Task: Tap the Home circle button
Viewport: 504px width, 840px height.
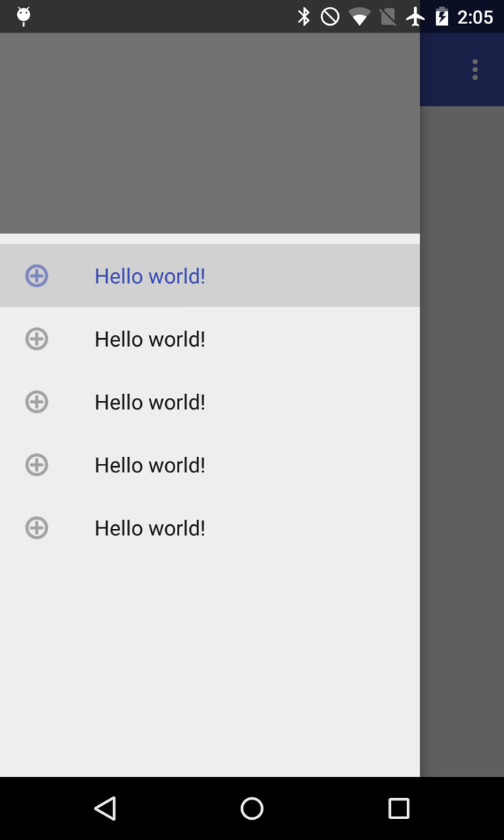Action: pyautogui.click(x=251, y=808)
